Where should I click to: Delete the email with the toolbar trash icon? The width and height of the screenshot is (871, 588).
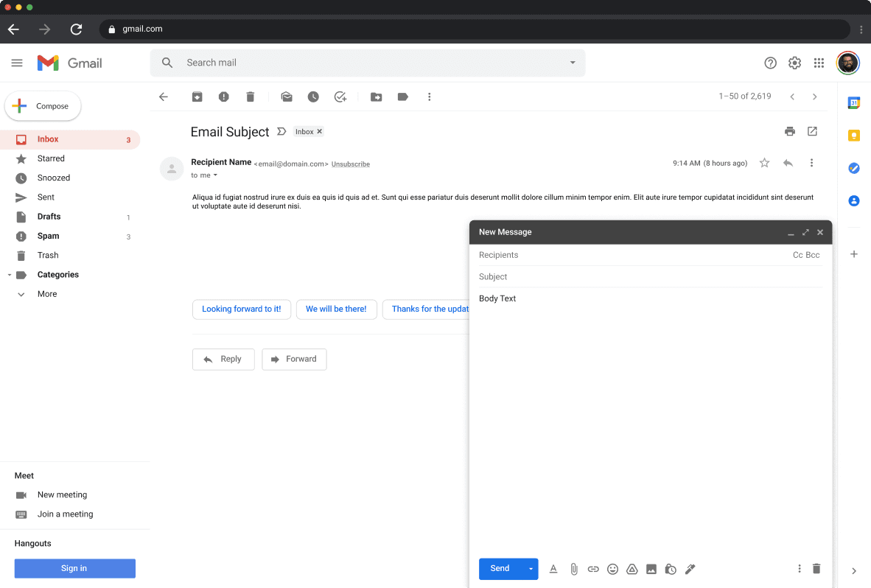point(251,97)
